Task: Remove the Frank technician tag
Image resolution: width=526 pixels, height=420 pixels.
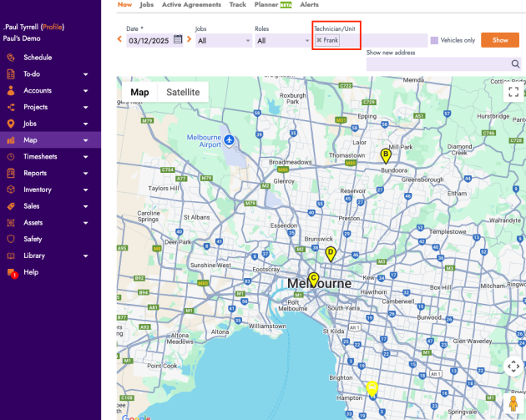Action: coord(319,40)
